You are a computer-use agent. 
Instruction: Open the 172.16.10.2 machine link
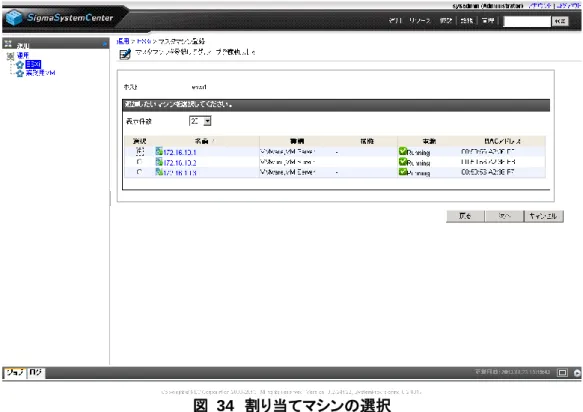pos(180,163)
